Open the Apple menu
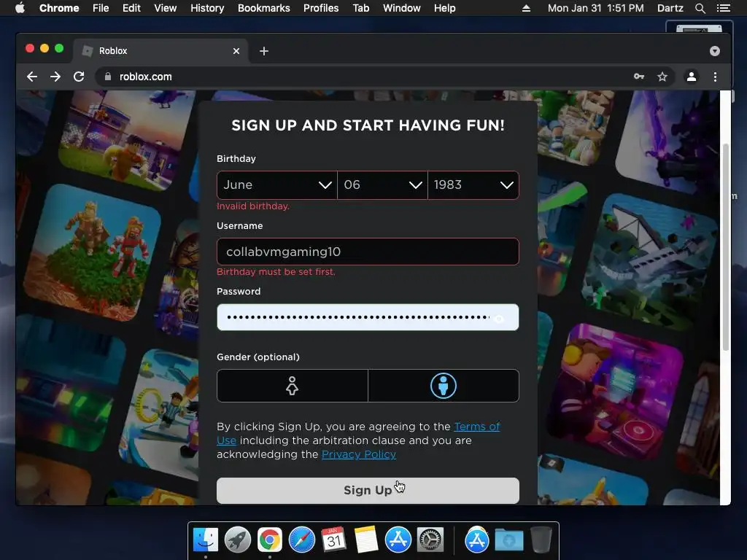747x560 pixels. 20,8
